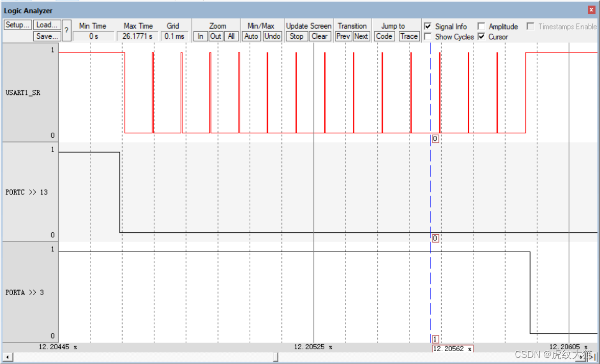
Task: Click the blue dashed cursor line
Action: pos(430,191)
